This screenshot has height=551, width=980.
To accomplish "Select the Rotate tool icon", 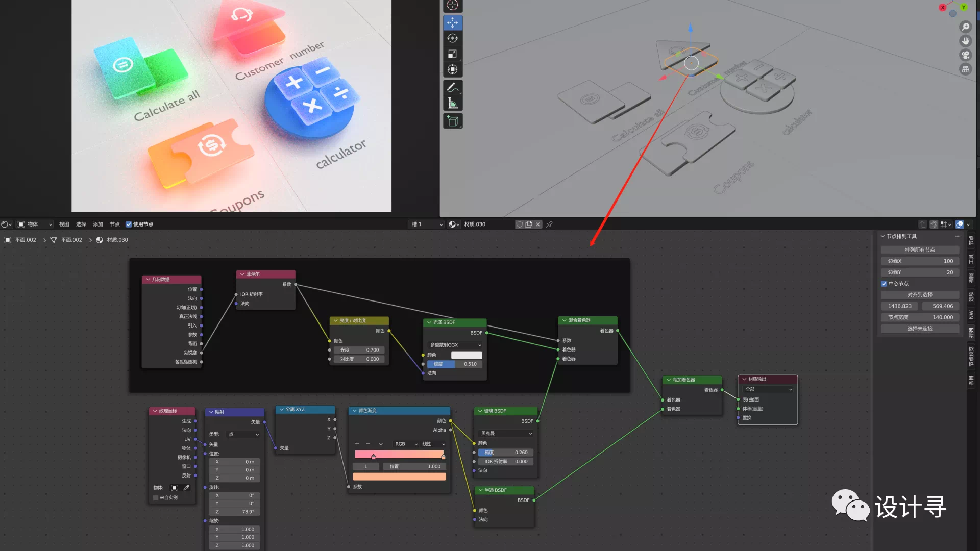I will [452, 38].
